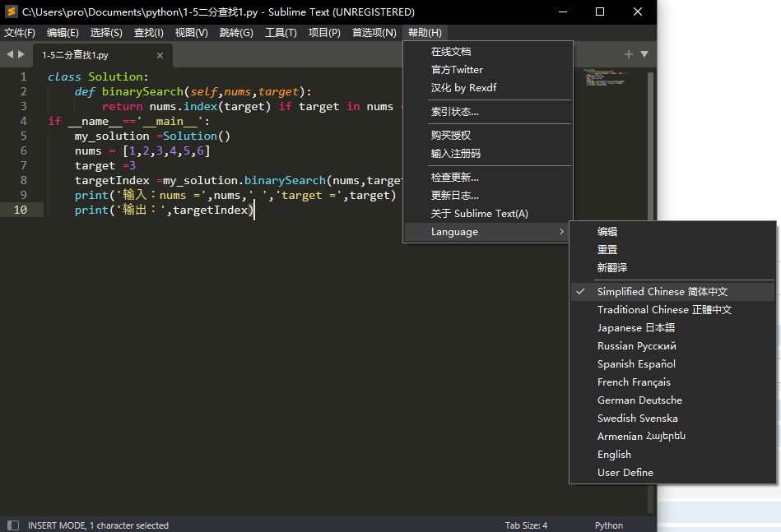The width and height of the screenshot is (781, 532).
Task: Open the 首选项(N) menu
Action: 374,32
